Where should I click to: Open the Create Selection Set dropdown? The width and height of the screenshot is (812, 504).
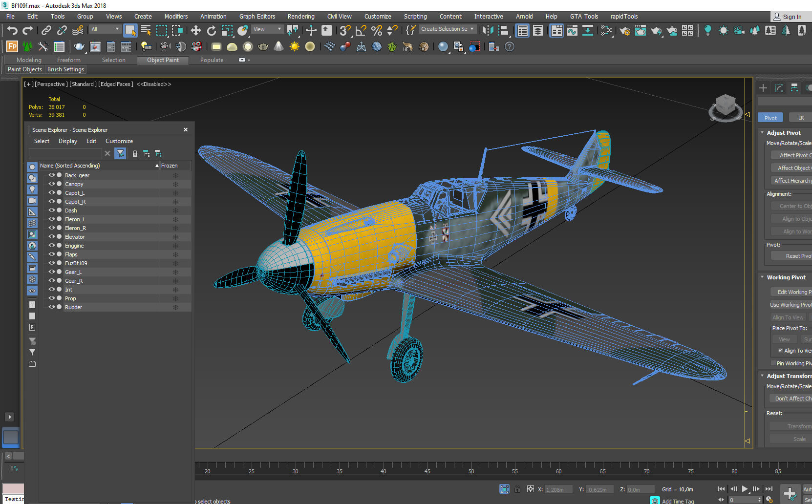pos(448,29)
